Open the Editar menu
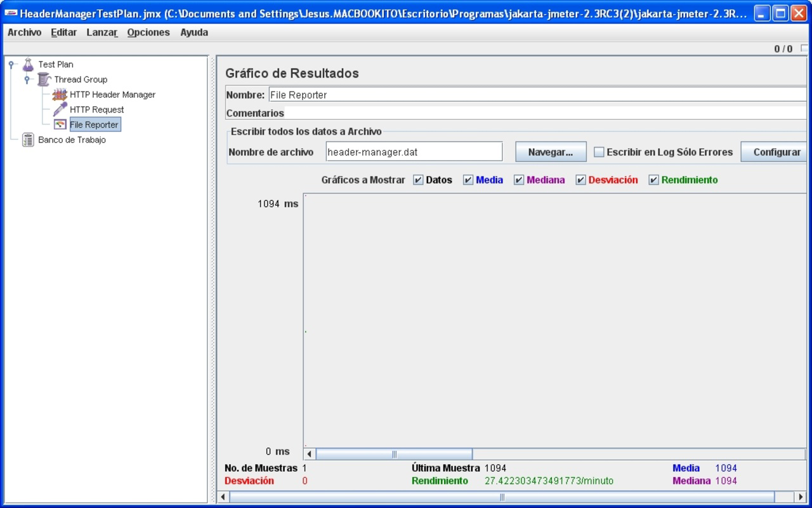 tap(63, 32)
